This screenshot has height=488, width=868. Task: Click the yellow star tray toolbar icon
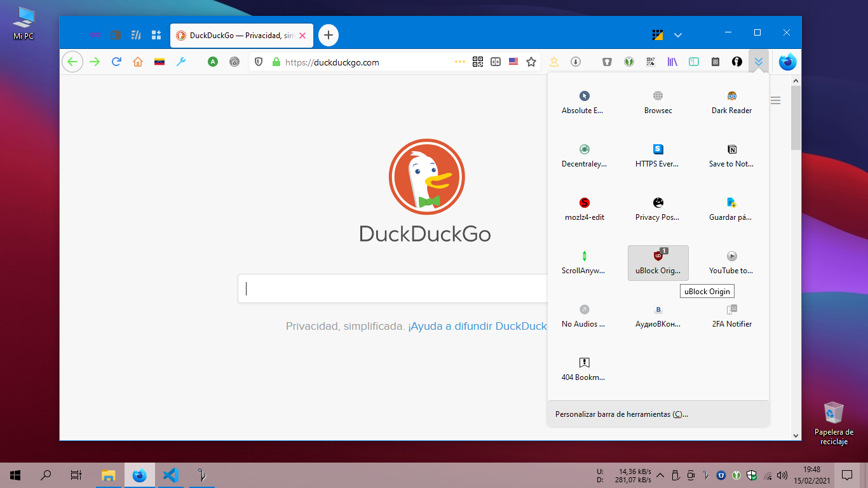coord(554,62)
